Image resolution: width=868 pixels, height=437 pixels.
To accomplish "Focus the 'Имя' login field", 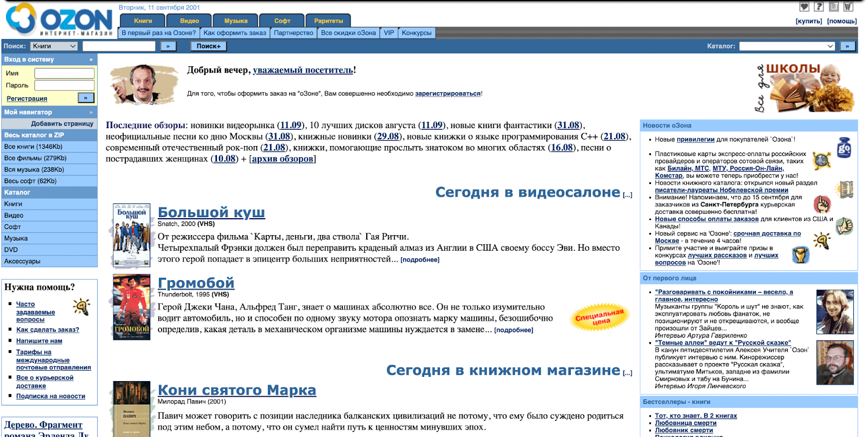I will pos(65,73).
